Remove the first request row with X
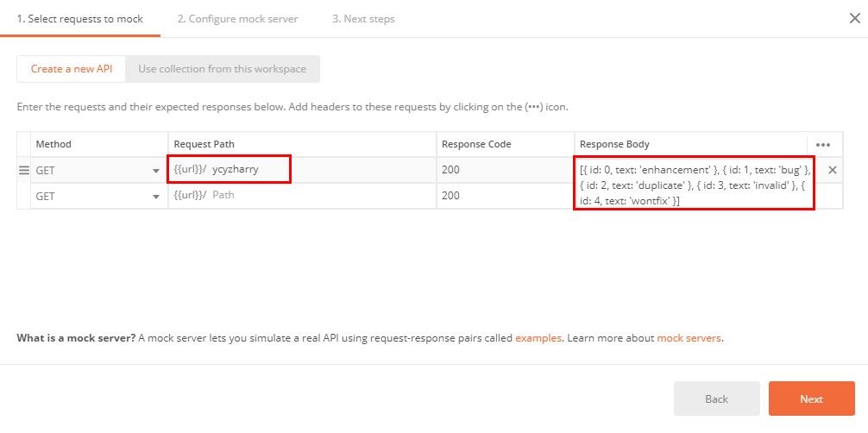This screenshot has height=433, width=868. 833,170
